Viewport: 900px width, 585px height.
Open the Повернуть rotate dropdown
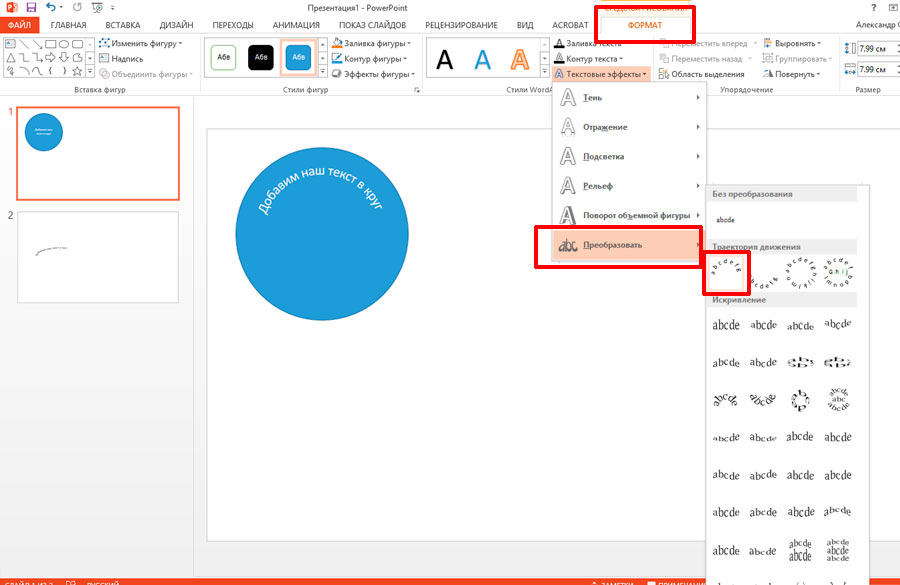pyautogui.click(x=792, y=74)
